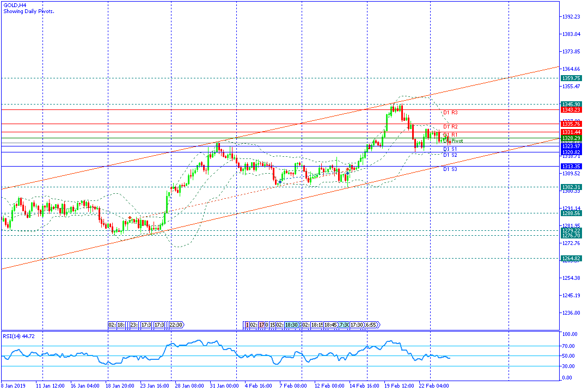The image size is (588, 392).
Task: Select the cyan 18:30 event marker
Action: click(x=291, y=325)
